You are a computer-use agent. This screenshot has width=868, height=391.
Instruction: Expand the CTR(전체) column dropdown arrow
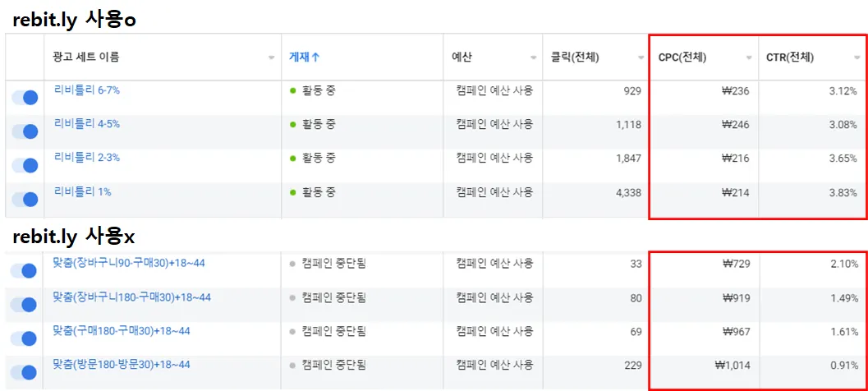[x=857, y=57]
